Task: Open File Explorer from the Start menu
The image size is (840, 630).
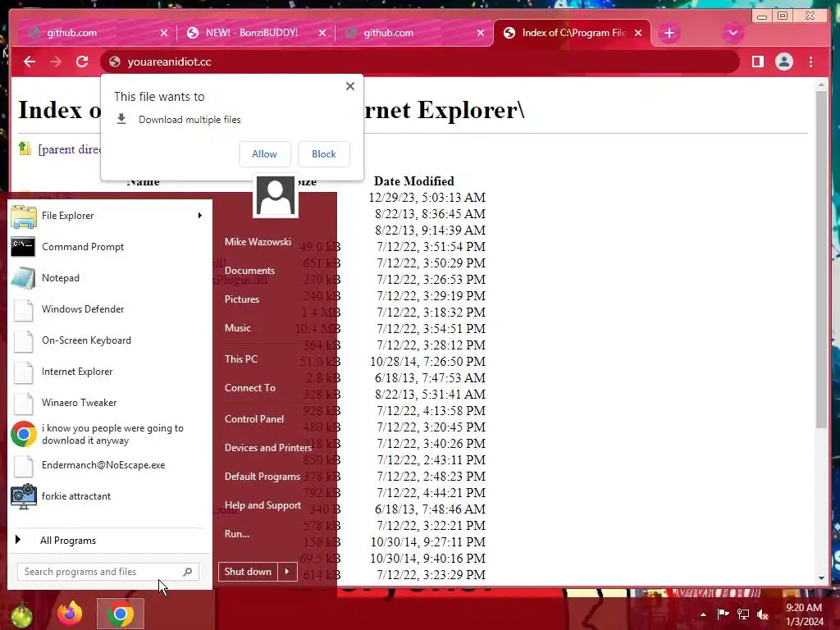Action: [x=109, y=216]
